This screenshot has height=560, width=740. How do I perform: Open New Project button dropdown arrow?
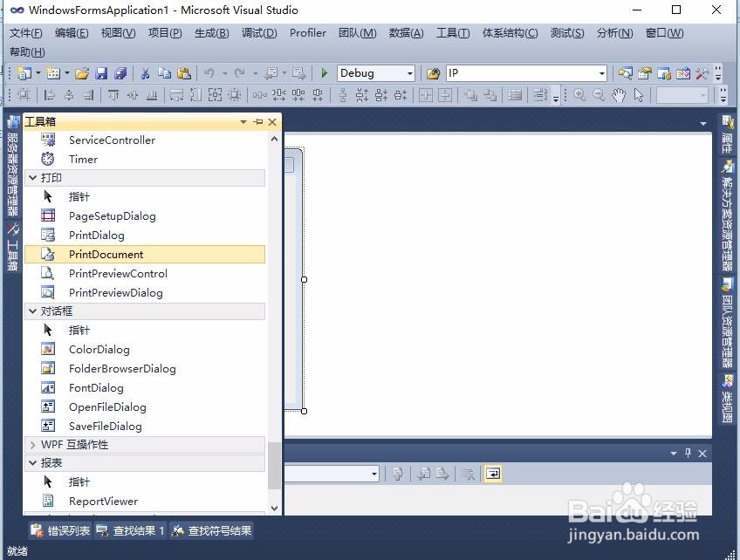pos(38,73)
